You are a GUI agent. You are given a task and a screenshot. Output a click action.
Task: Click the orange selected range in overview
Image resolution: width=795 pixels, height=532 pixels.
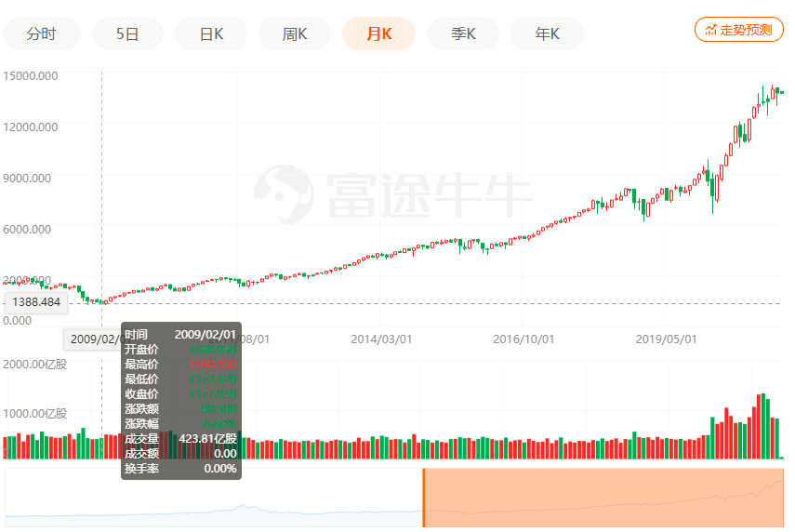coord(603,498)
